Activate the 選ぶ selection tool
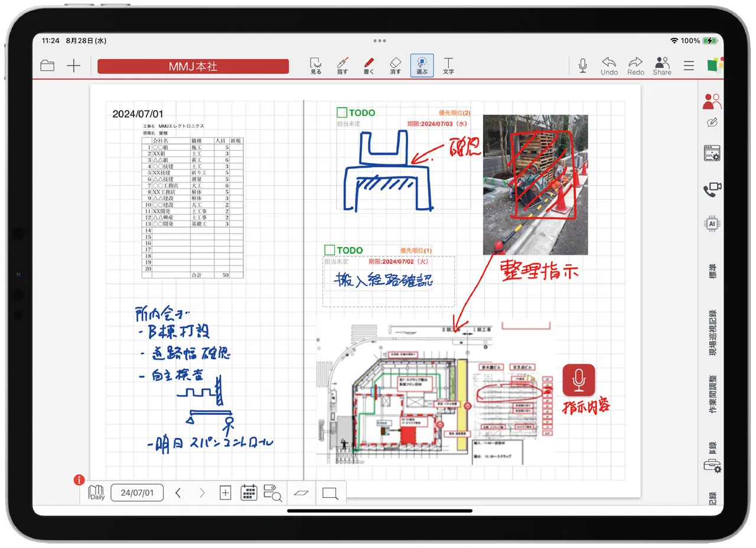The width and height of the screenshot is (756, 548). [x=422, y=66]
